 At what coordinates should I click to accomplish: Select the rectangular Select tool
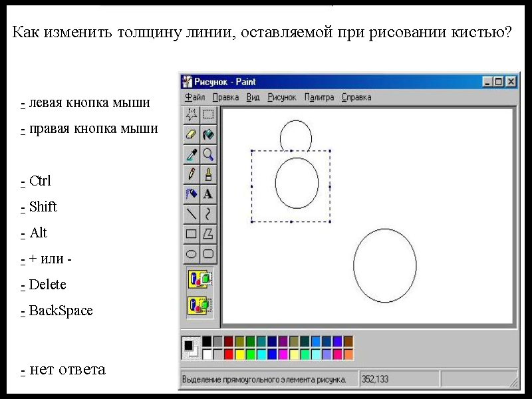coord(208,114)
